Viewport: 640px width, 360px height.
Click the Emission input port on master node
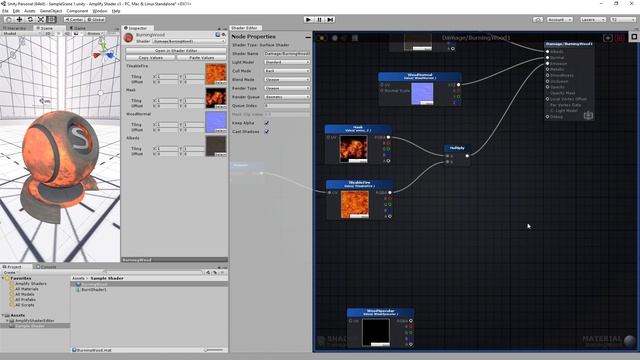547,64
